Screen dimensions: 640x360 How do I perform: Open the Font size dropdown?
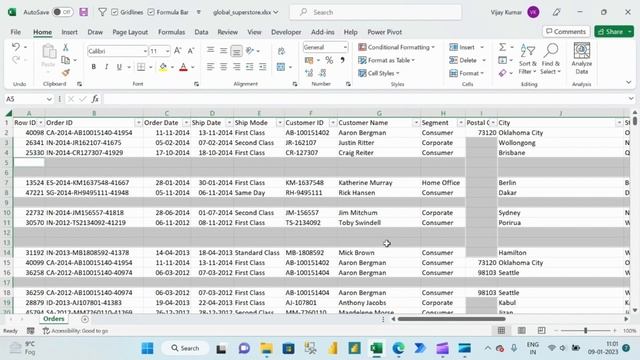pos(167,51)
